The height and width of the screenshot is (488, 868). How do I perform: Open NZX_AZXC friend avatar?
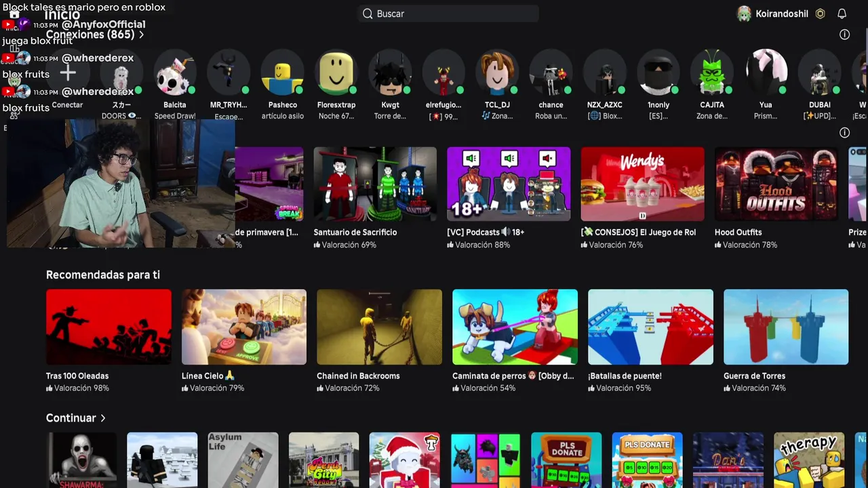point(605,72)
